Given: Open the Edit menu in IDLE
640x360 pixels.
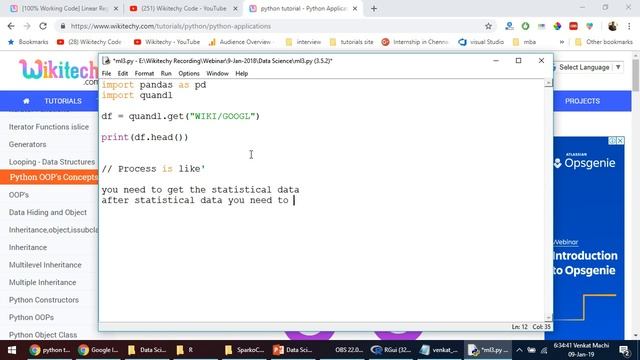Looking at the screenshot, I should [x=122, y=73].
